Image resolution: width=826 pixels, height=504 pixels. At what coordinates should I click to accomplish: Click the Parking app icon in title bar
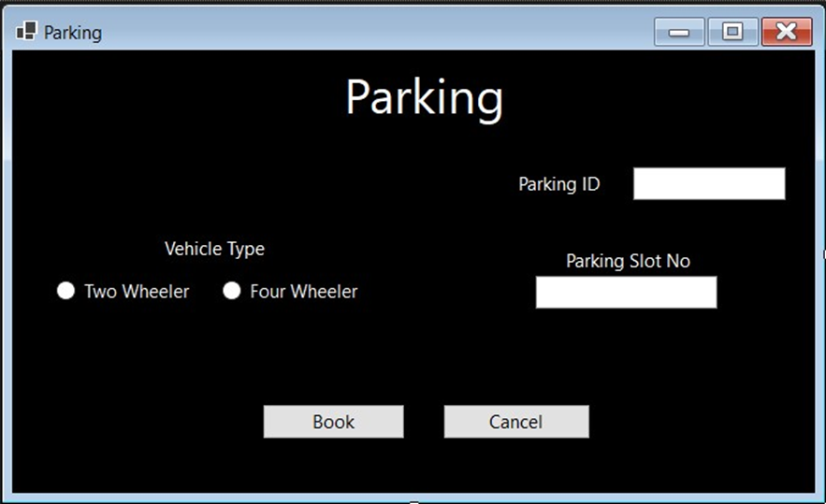pos(26,32)
